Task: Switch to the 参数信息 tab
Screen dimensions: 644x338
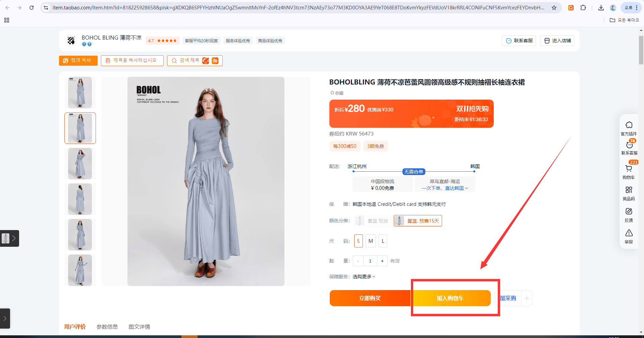Action: (x=107, y=327)
